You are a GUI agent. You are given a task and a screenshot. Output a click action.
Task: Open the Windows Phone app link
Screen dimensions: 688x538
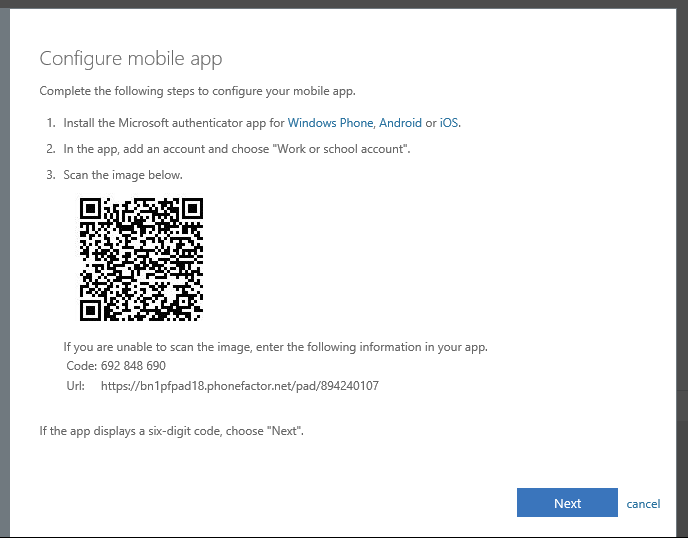click(330, 123)
